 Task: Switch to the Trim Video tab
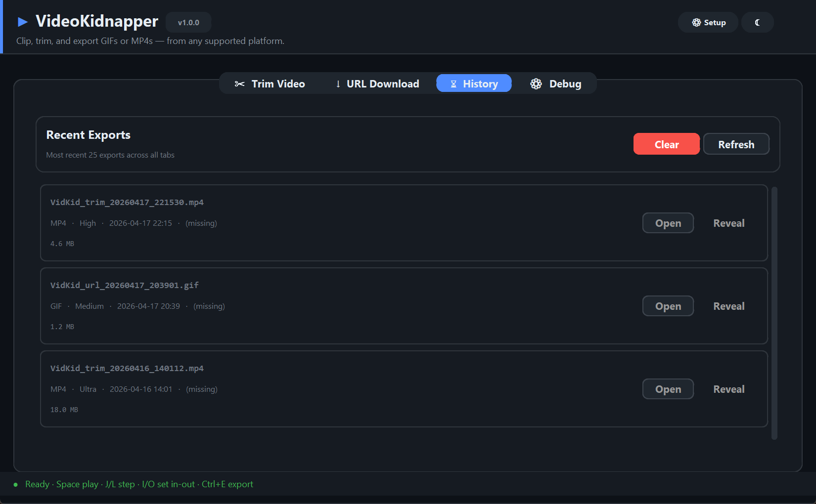[270, 84]
